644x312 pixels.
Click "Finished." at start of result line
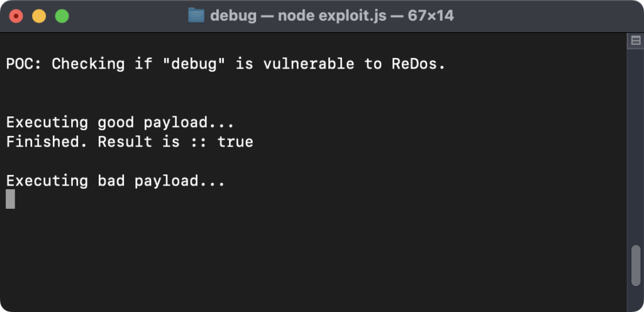[47, 142]
